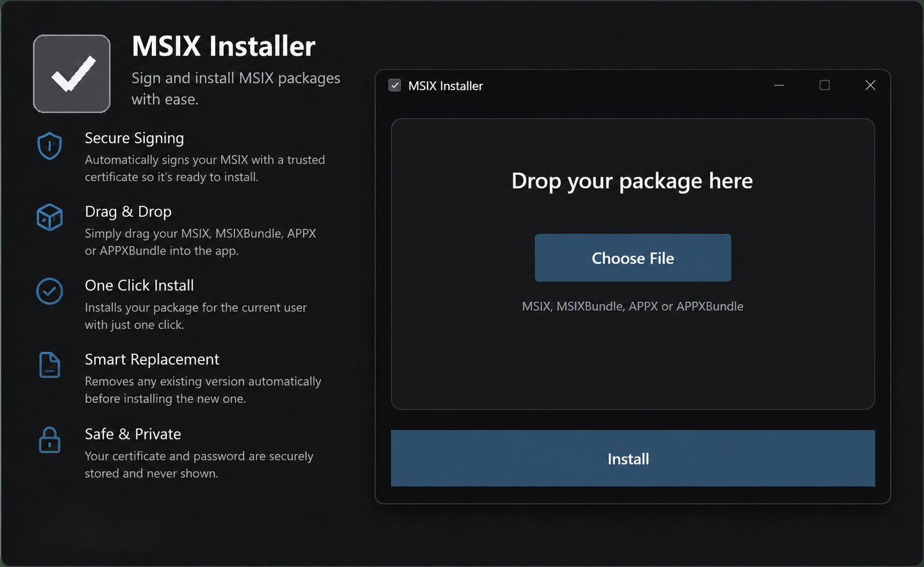Click the Secure Signing shield icon
The height and width of the screenshot is (567, 924).
[50, 146]
